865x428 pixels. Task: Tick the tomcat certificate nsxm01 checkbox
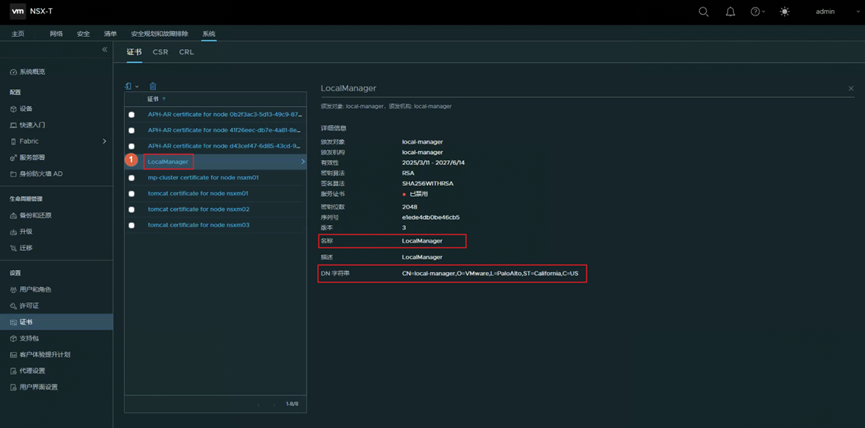coord(131,194)
